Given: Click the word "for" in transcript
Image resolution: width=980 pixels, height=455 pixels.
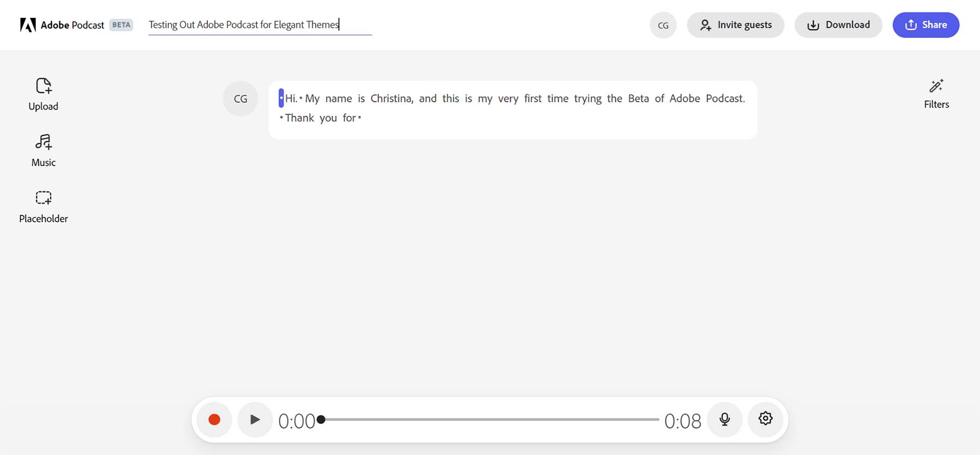Looking at the screenshot, I should point(349,118).
